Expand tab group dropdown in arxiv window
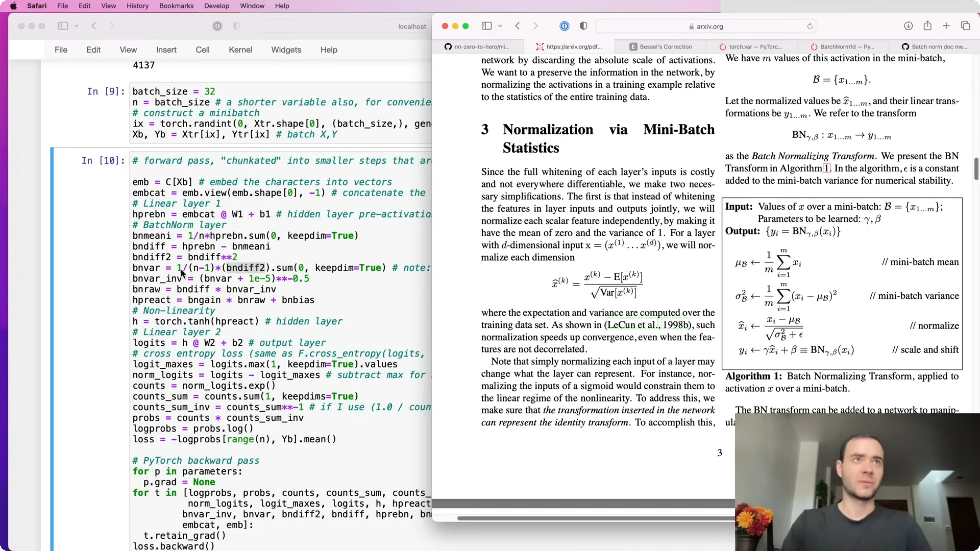 (x=500, y=26)
